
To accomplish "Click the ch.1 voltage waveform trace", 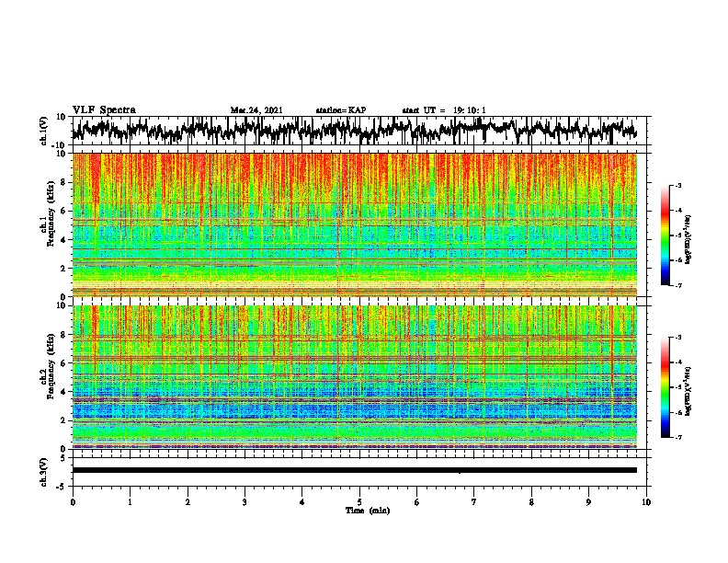I will tap(354, 130).
